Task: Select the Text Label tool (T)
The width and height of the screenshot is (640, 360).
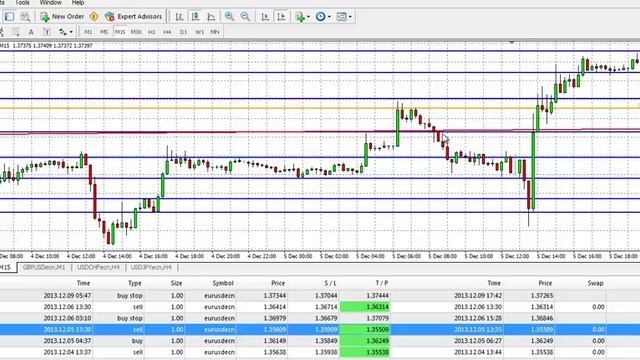Action: (47, 32)
